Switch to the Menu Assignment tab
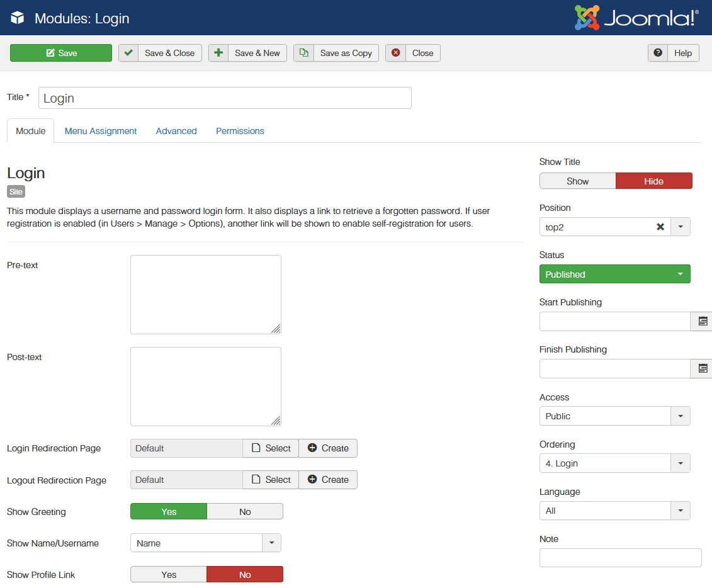712x588 pixels. point(101,131)
